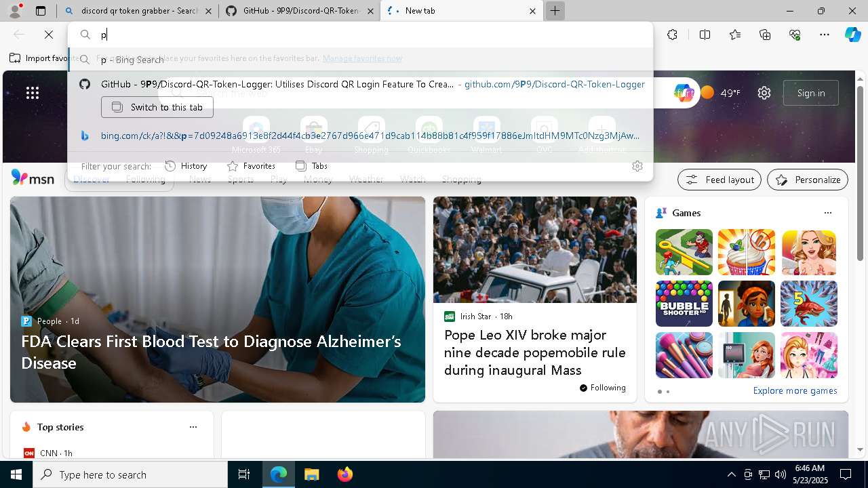Open the tab actions menu icon
Viewport: 868px width, 488px height.
[41, 11]
